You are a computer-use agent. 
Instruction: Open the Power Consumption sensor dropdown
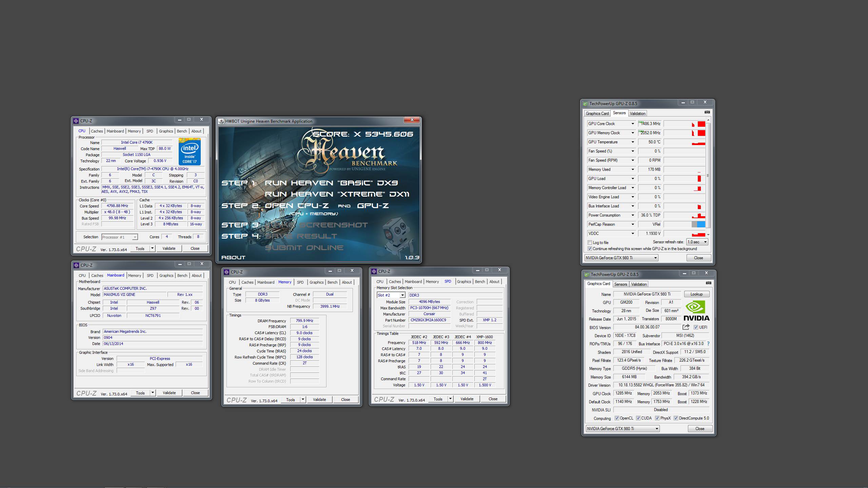pos(632,215)
